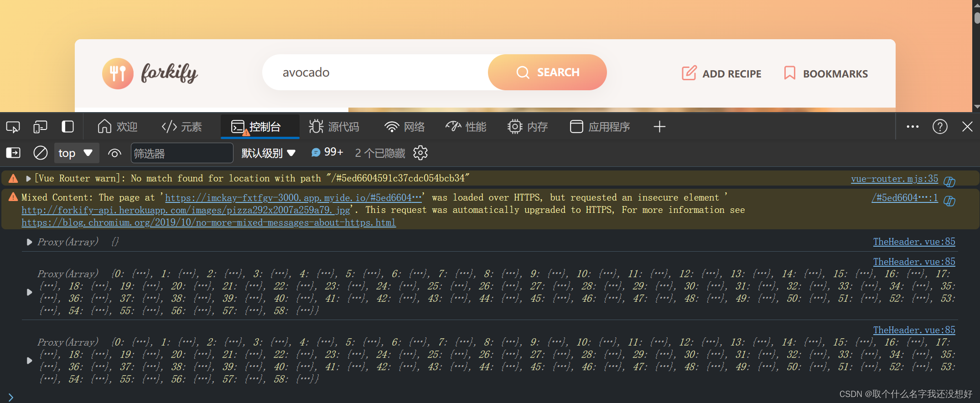Open the bottom TheHeader.vue:85 link
Image resolution: width=980 pixels, height=403 pixels.
tap(914, 330)
